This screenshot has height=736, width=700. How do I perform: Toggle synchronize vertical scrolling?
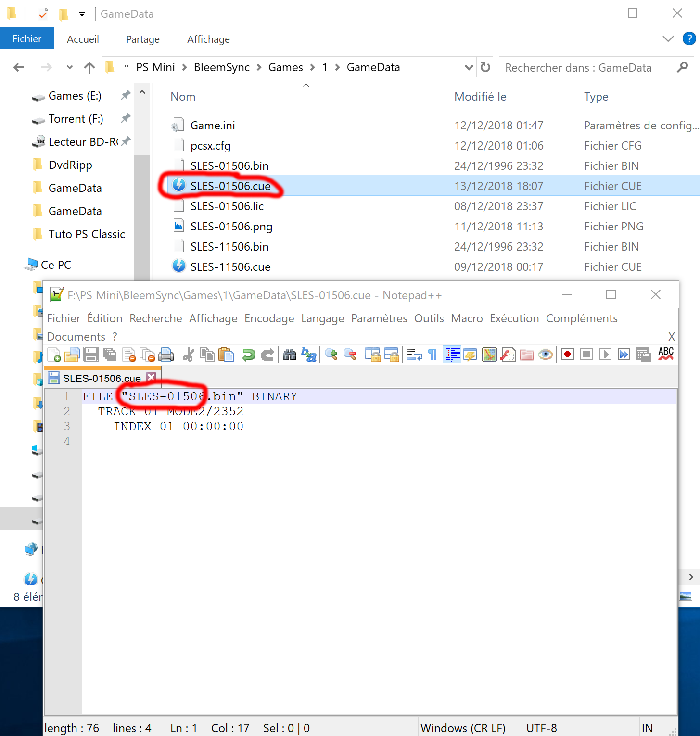[372, 355]
